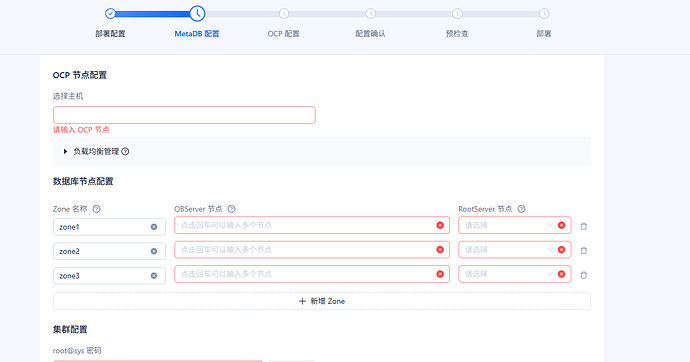Select the 部署 step label
The image size is (690, 362).
click(x=544, y=34)
